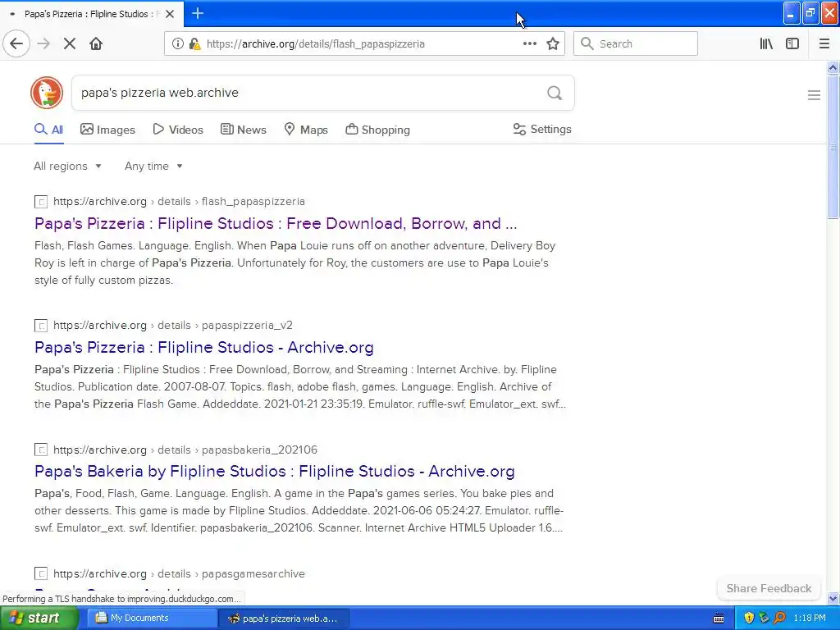840x630 pixels.
Task: Click scrollbar down arrow
Action: tap(833, 599)
